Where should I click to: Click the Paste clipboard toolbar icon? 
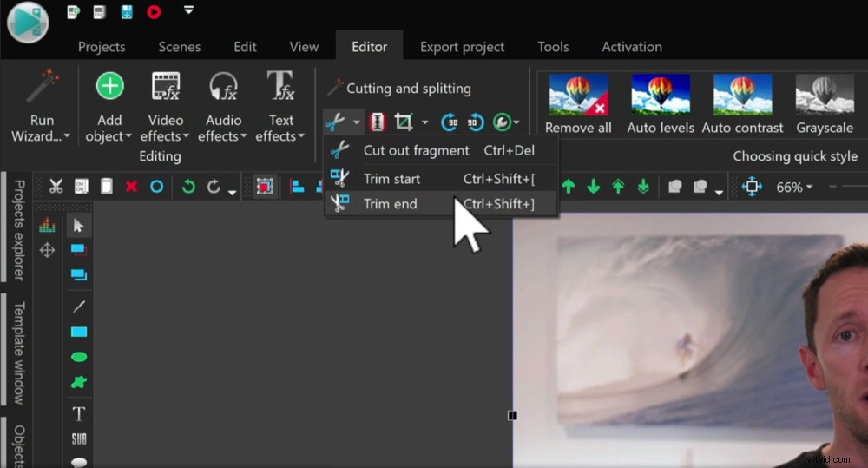click(x=106, y=187)
